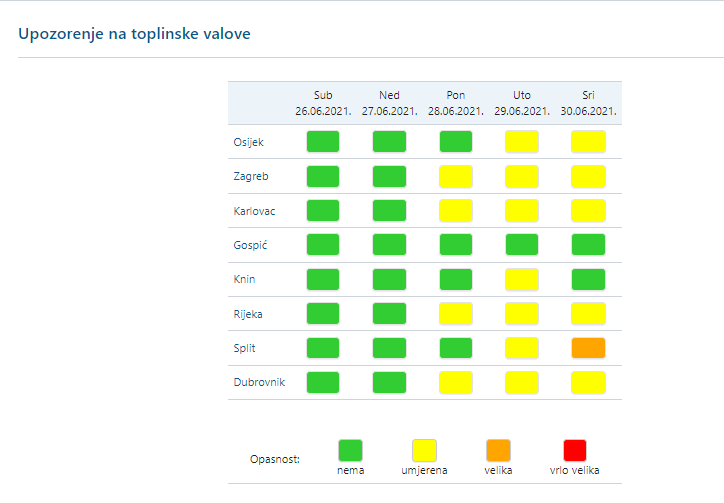Click Gospić's Wednesday green indicator
The width and height of the screenshot is (724, 503).
pyautogui.click(x=588, y=244)
